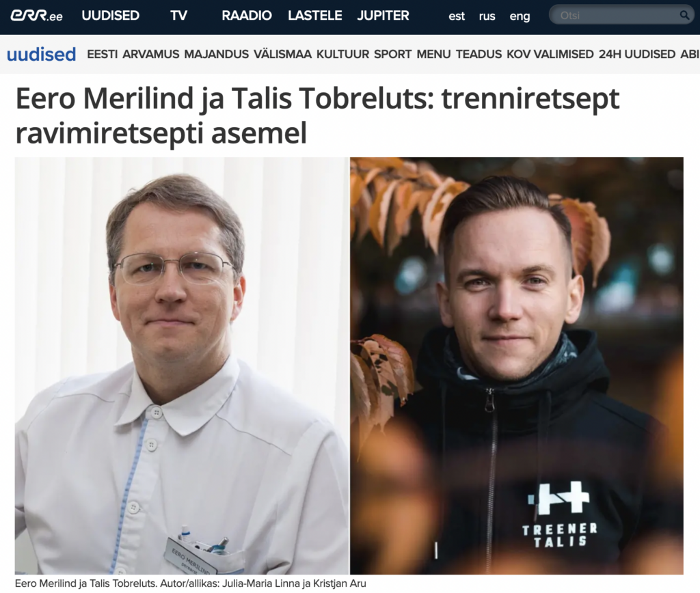Switch language to eng

coord(520,16)
